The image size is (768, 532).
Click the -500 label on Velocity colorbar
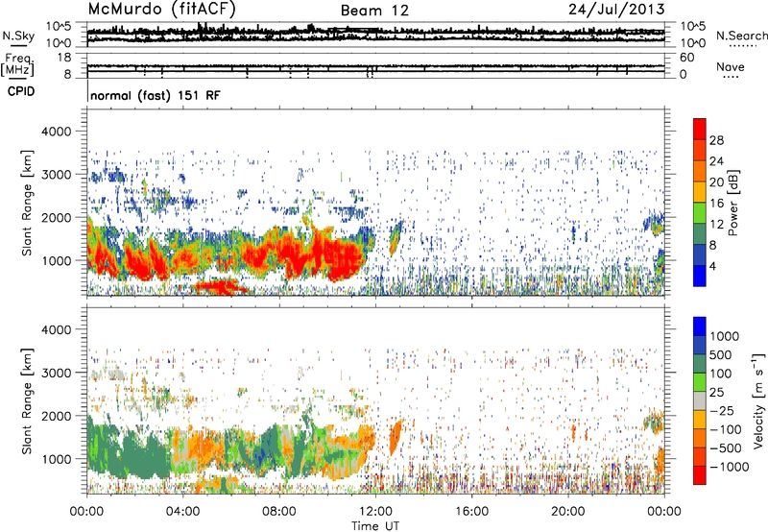726,448
